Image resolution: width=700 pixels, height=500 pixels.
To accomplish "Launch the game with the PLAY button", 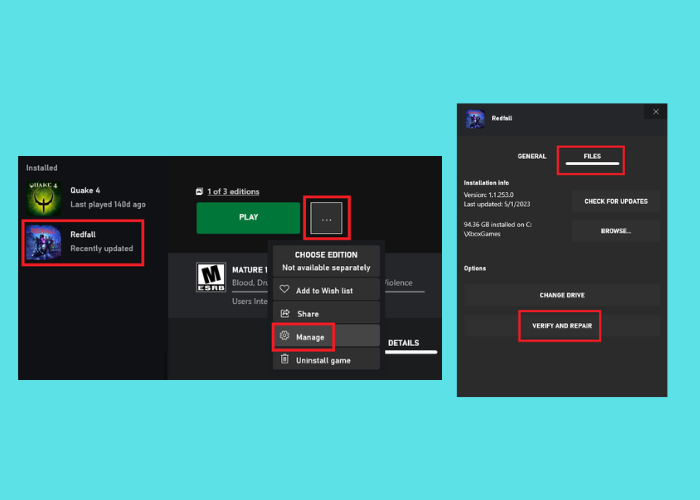I will pos(248,217).
